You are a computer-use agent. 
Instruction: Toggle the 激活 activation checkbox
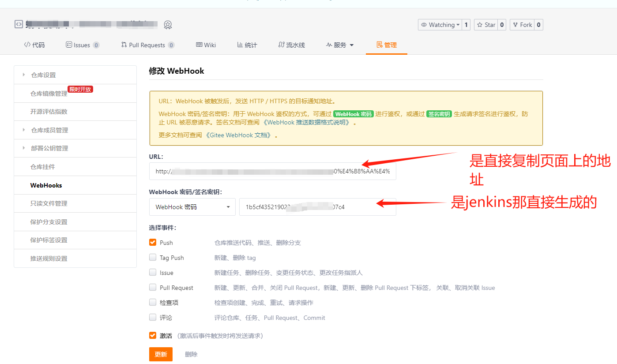coord(153,335)
